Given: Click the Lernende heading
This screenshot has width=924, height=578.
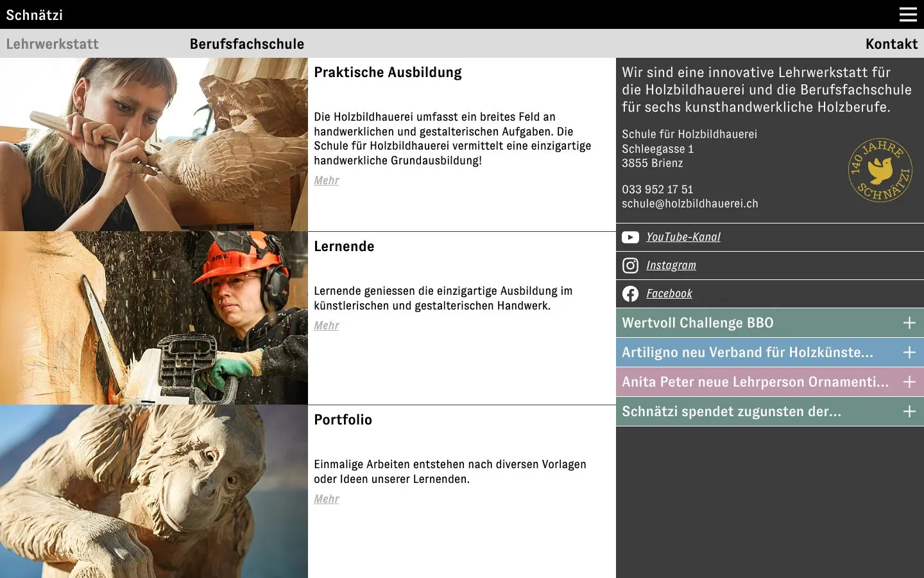Looking at the screenshot, I should pos(344,247).
